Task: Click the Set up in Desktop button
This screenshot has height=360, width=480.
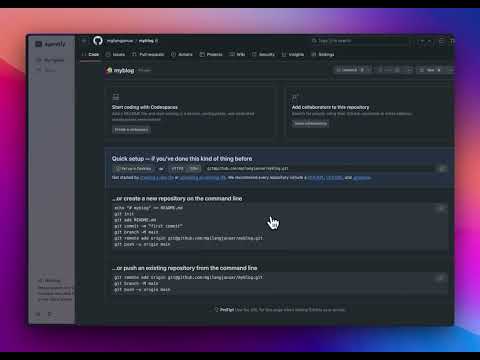Action: click(x=134, y=169)
